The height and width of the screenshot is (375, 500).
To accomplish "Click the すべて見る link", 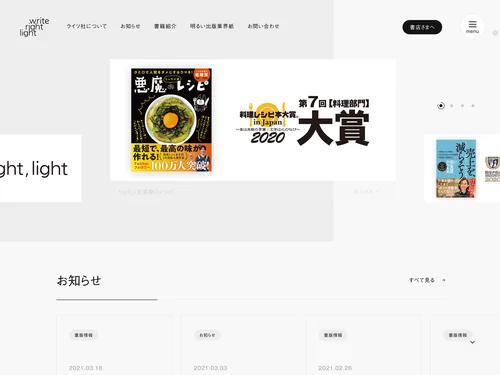I will pyautogui.click(x=422, y=280).
